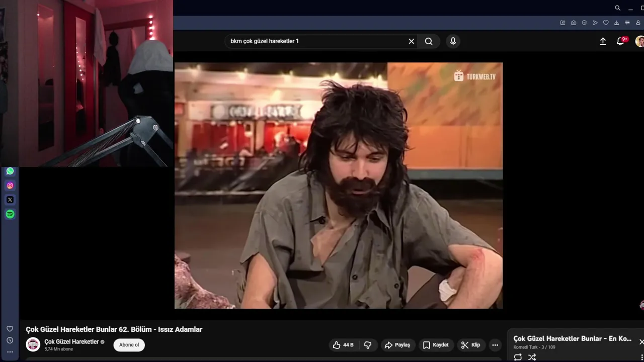Image resolution: width=644 pixels, height=362 pixels.
Task: Subscribe with the Abone ol button
Action: (x=129, y=345)
